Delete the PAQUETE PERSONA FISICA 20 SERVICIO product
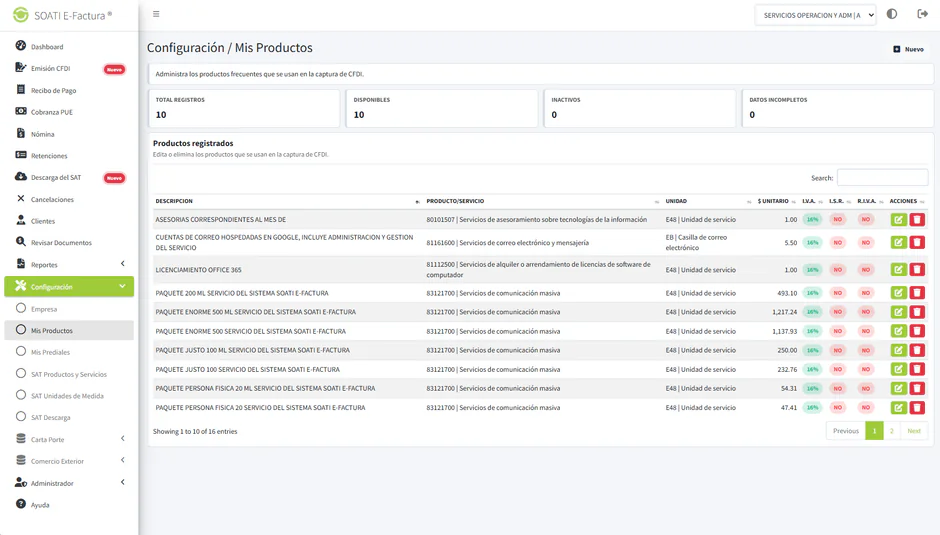 coord(917,408)
